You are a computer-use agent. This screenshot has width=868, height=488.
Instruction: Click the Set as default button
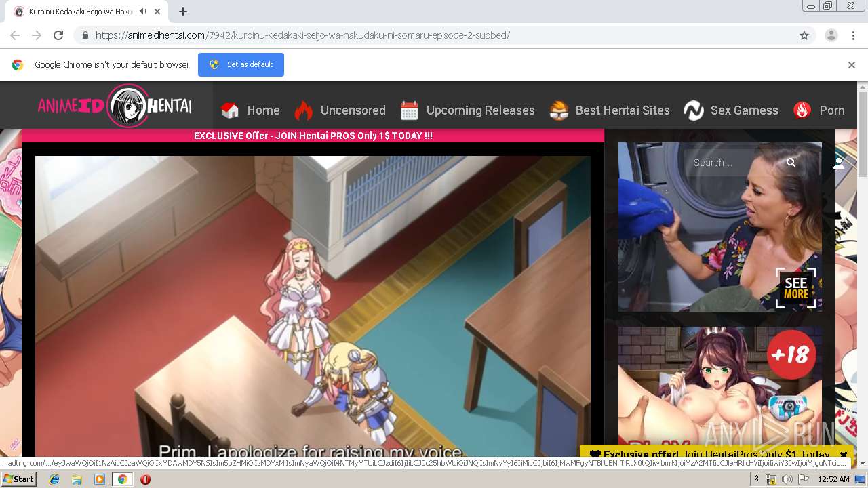click(x=241, y=64)
